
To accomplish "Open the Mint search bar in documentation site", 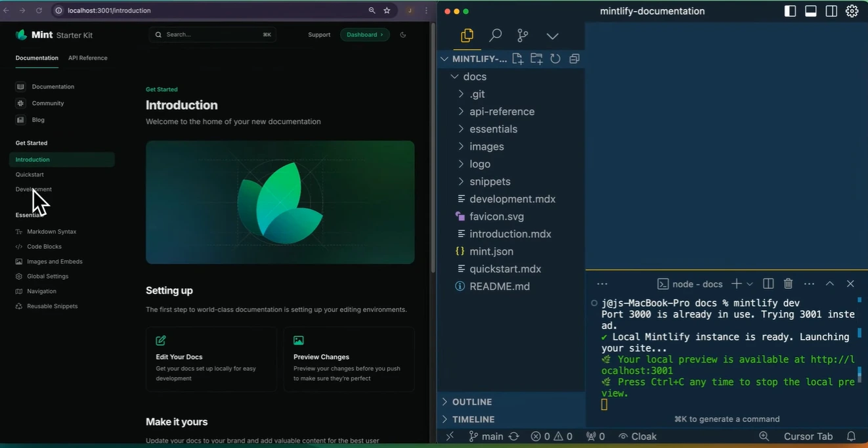I will tap(211, 34).
